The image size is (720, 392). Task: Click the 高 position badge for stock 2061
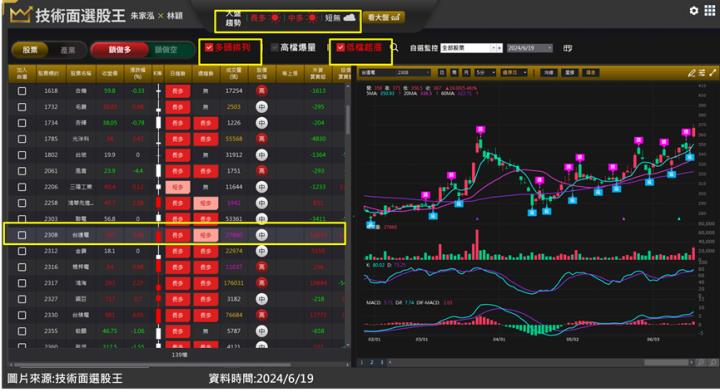pyautogui.click(x=261, y=171)
